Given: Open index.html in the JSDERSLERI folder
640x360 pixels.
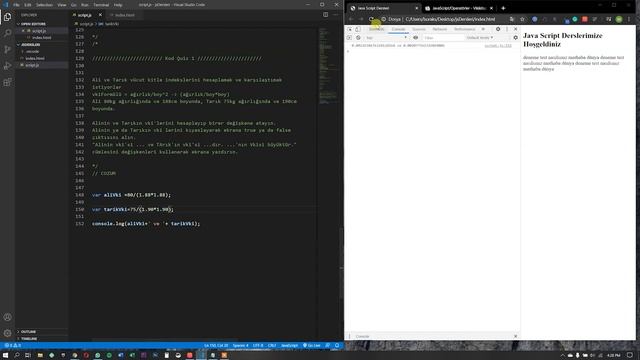Looking at the screenshot, I should pos(35,58).
